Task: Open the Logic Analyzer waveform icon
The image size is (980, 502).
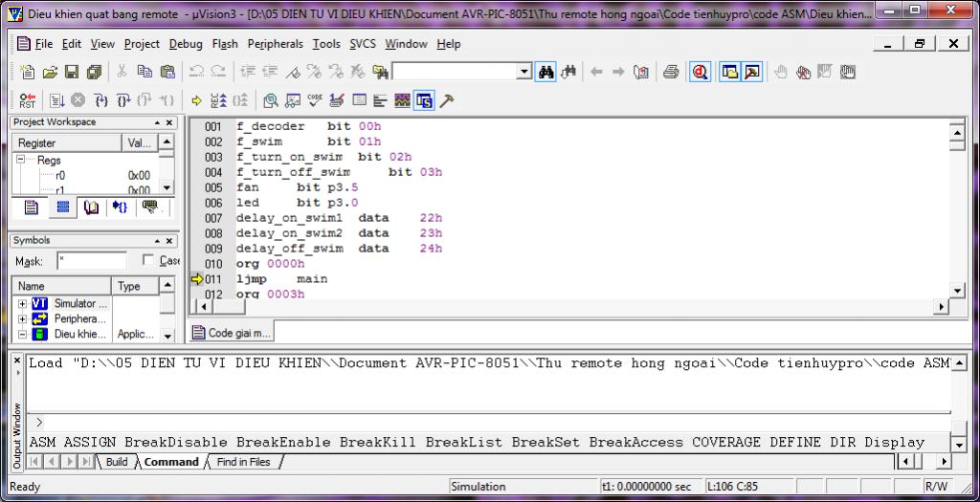Action: (x=402, y=100)
